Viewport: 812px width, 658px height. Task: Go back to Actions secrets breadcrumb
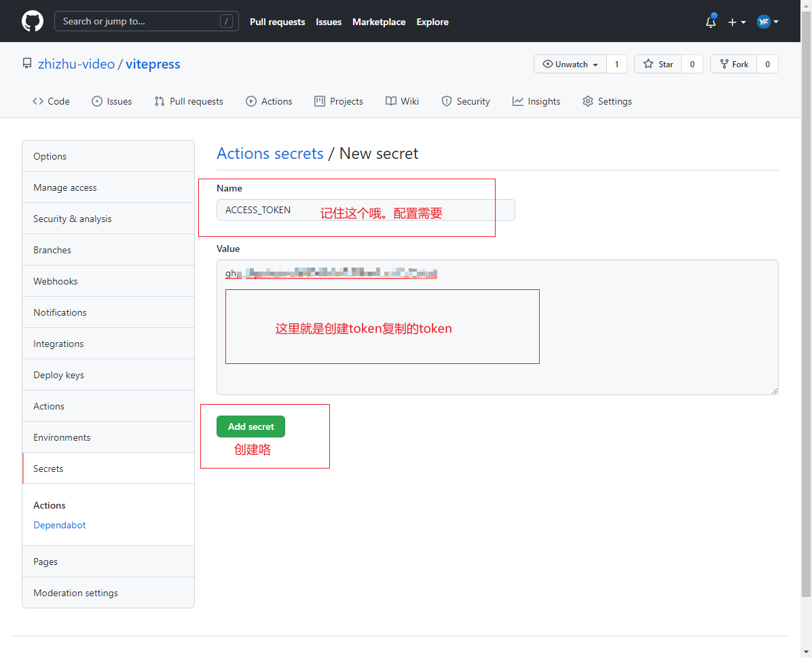click(x=270, y=153)
